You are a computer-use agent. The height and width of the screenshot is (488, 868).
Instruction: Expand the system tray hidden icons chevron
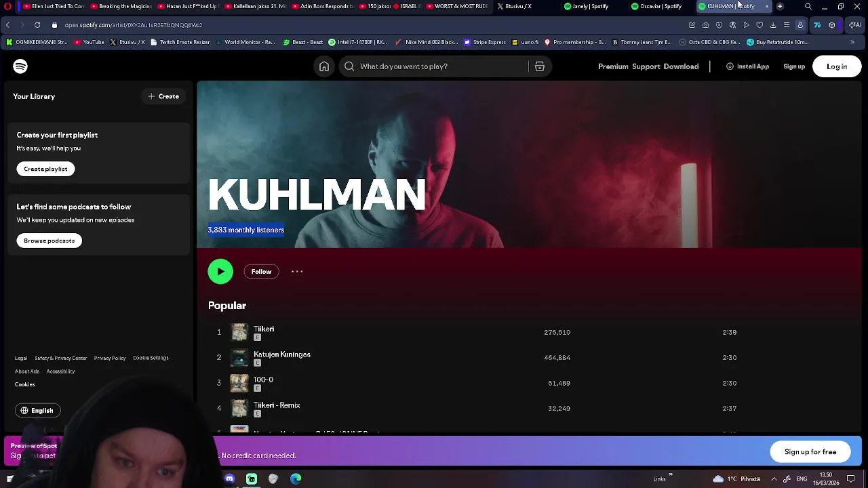[x=774, y=479]
